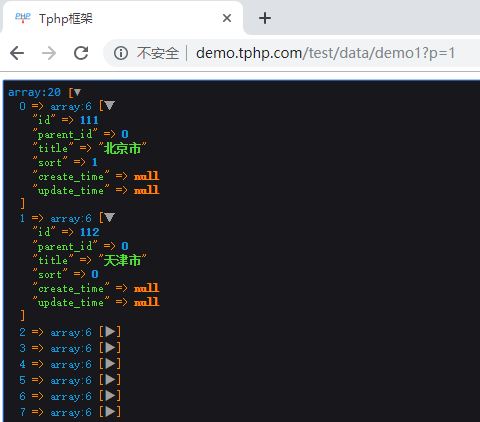The image size is (480, 422).
Task: Click the PHP favicon on the tab
Action: coord(23,18)
